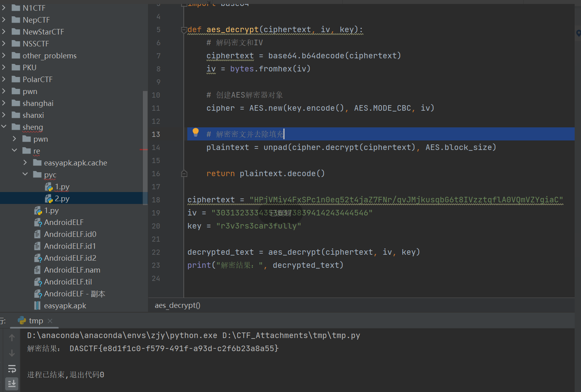
Task: Click the end-of-function fold marker at return line
Action: point(184,173)
